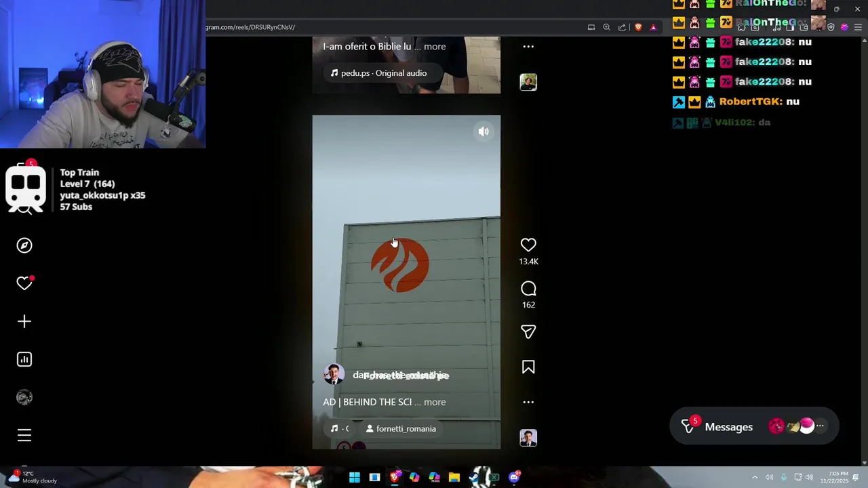This screenshot has width=868, height=488.
Task: Click the Brave Rewards triangle icon
Action: coord(653,27)
